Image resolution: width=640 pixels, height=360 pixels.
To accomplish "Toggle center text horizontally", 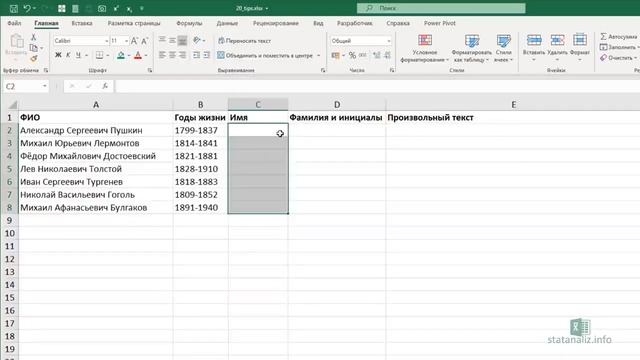I will coord(172,55).
